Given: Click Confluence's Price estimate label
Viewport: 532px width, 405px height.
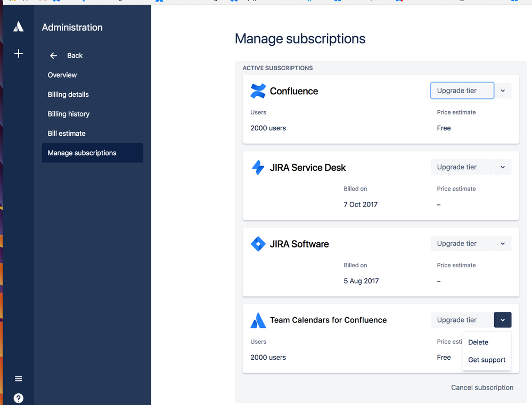Looking at the screenshot, I should click(456, 112).
